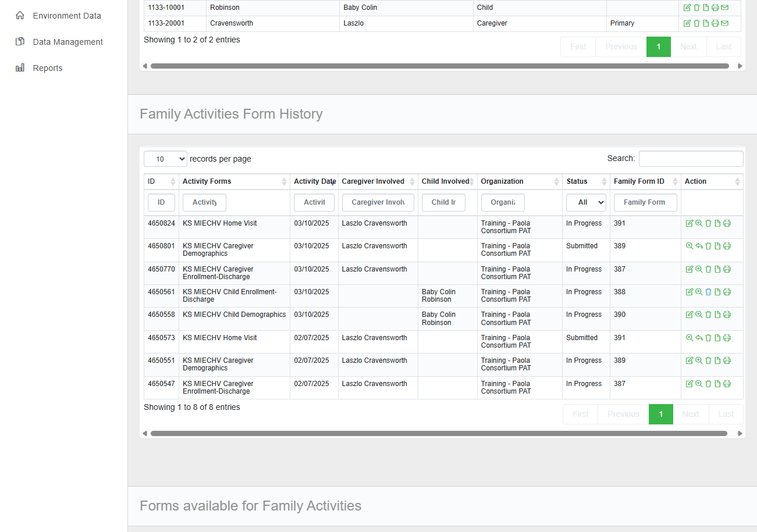757x532 pixels.
Task: Delete the Robinson child row via trash icon
Action: tap(696, 8)
